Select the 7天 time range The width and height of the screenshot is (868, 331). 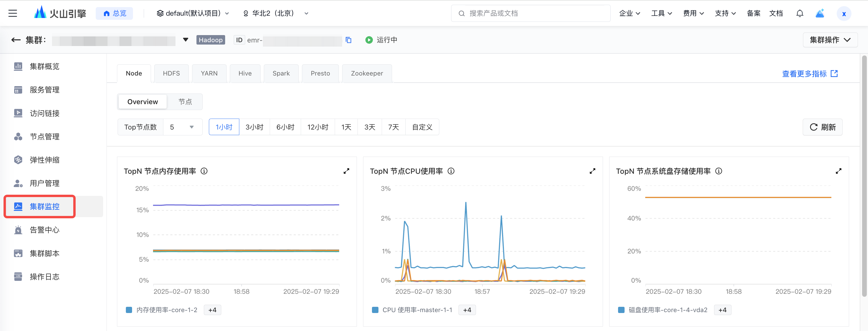pyautogui.click(x=394, y=127)
